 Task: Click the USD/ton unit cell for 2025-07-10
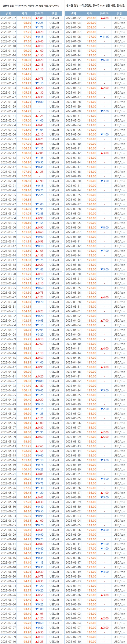119,641
